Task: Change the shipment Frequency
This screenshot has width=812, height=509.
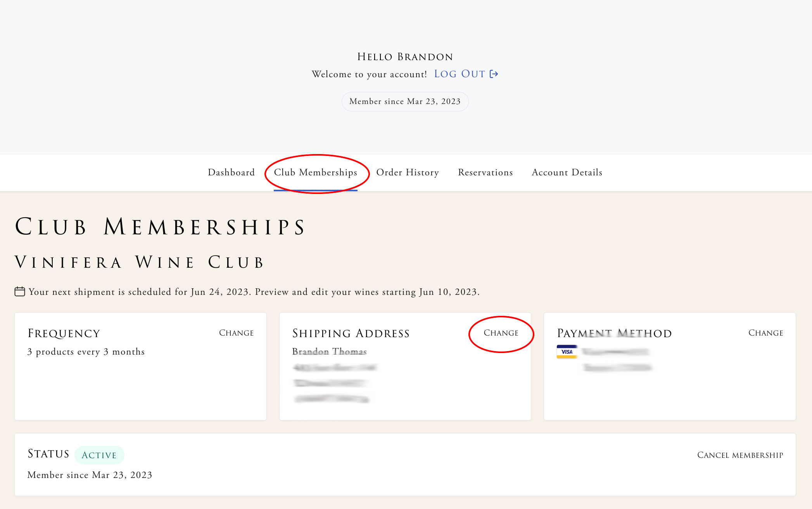Action: pos(237,333)
